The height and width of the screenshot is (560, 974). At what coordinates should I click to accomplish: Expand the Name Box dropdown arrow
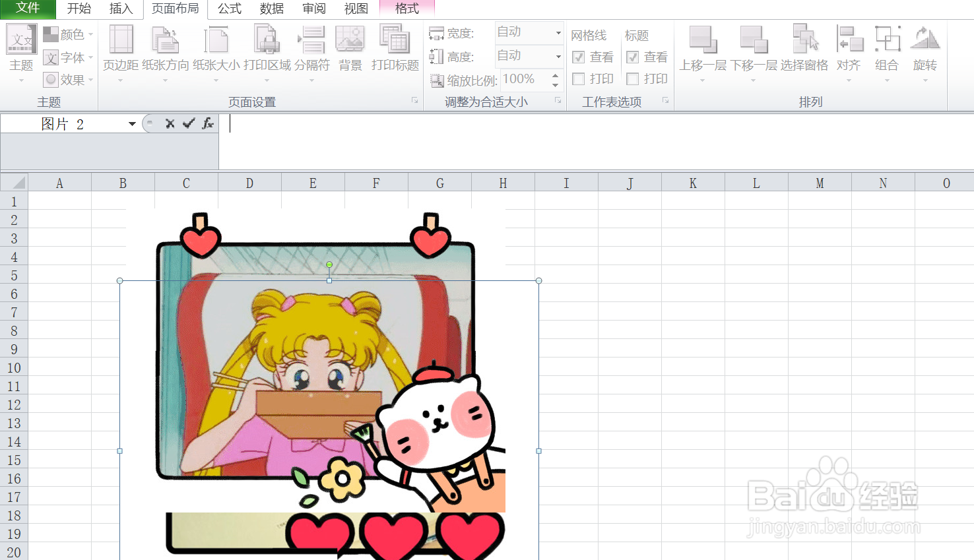132,124
